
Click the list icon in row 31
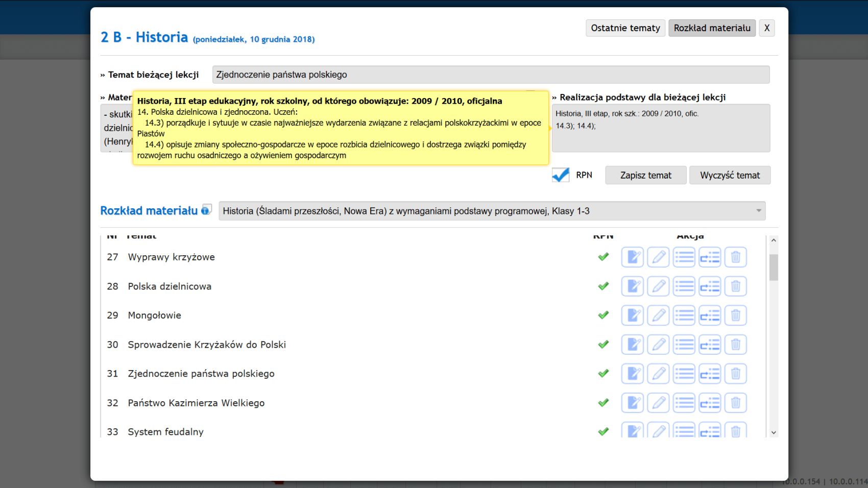tap(684, 374)
